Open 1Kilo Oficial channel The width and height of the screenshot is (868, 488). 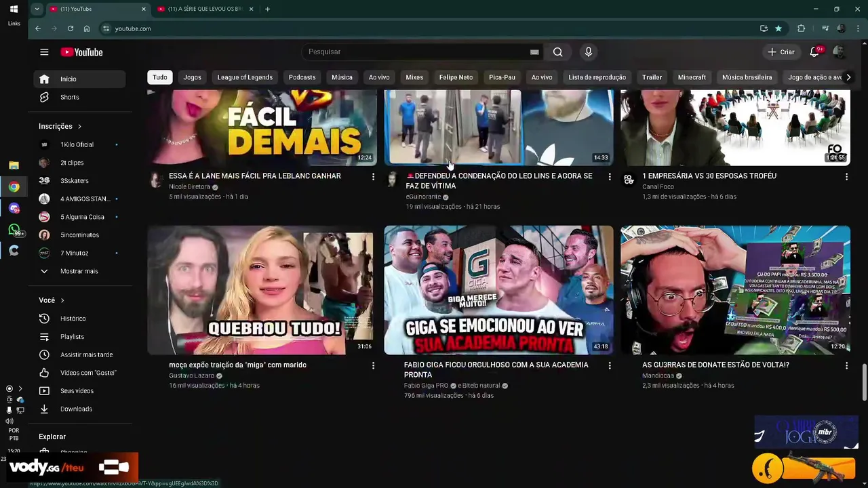[x=80, y=144]
